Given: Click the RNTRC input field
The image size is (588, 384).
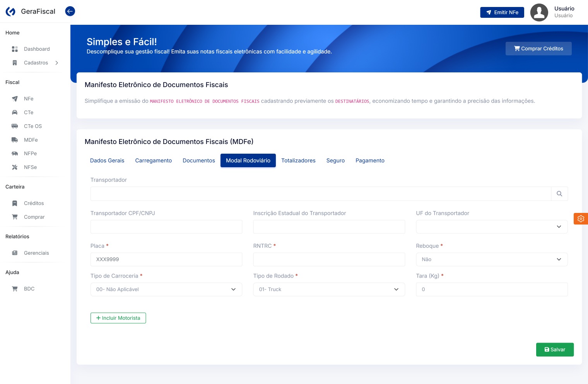Looking at the screenshot, I should (x=329, y=259).
